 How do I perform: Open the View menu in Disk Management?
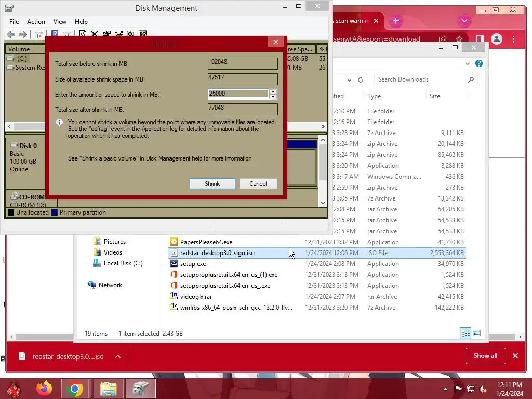[60, 22]
